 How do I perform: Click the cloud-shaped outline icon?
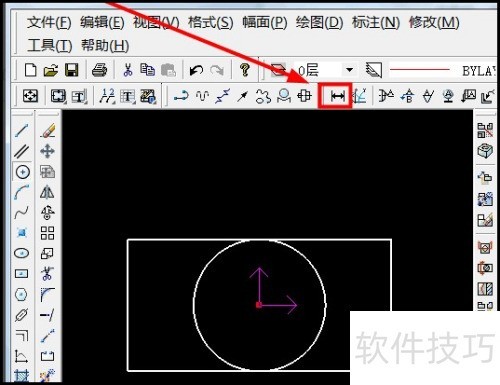coord(263,96)
